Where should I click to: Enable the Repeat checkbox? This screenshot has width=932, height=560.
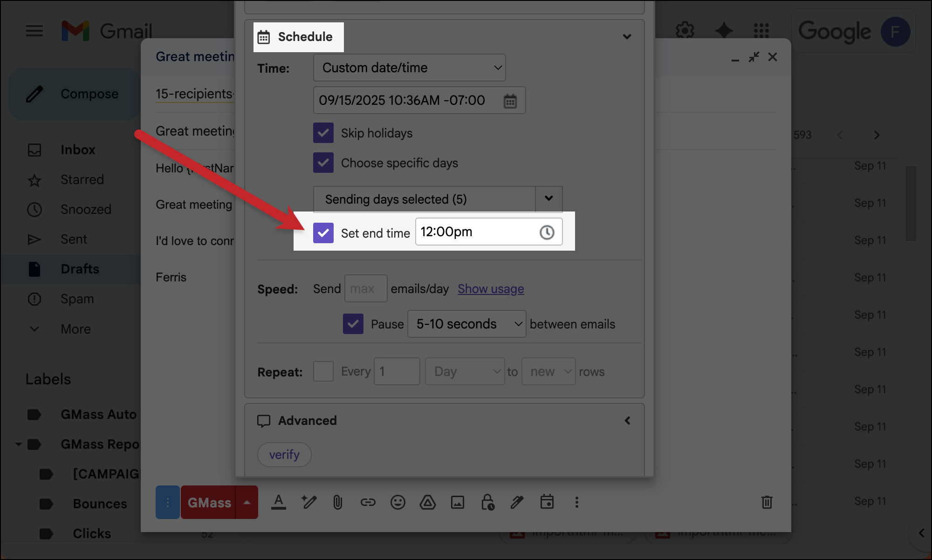[323, 372]
